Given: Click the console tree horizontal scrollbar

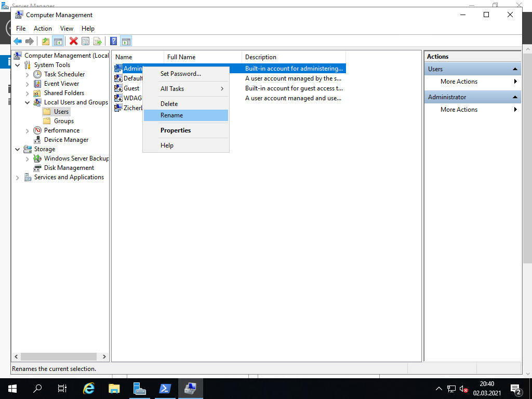Looking at the screenshot, I should pyautogui.click(x=55, y=356).
